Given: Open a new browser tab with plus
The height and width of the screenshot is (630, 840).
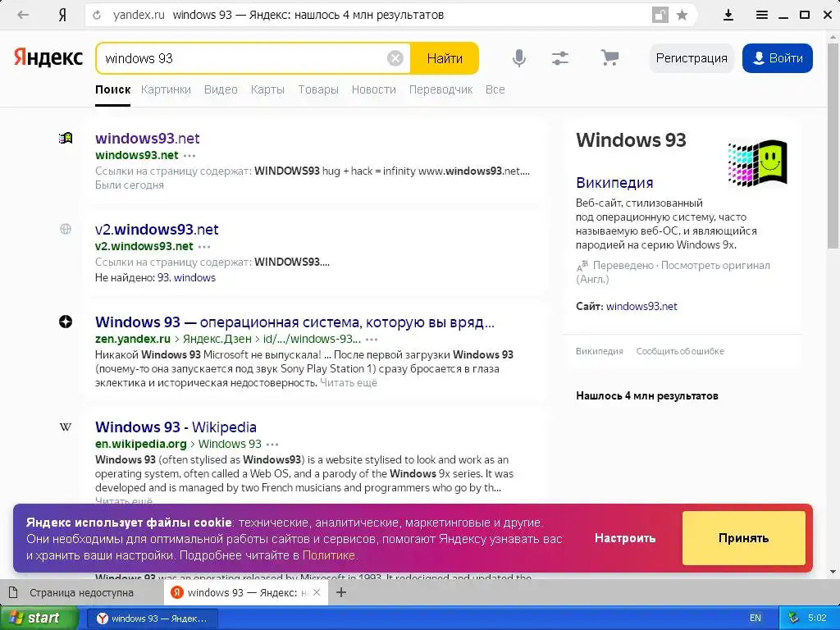Looking at the screenshot, I should click(341, 592).
